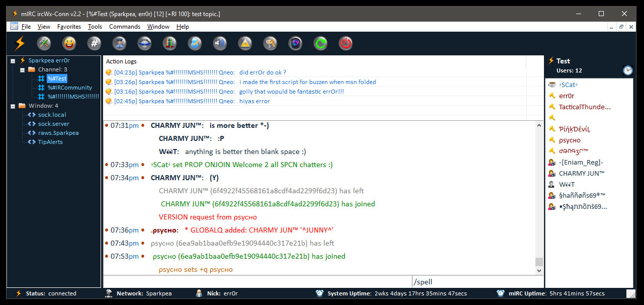Select TacticalThunde... in the user list
This screenshot has height=305, width=644.
[585, 107]
